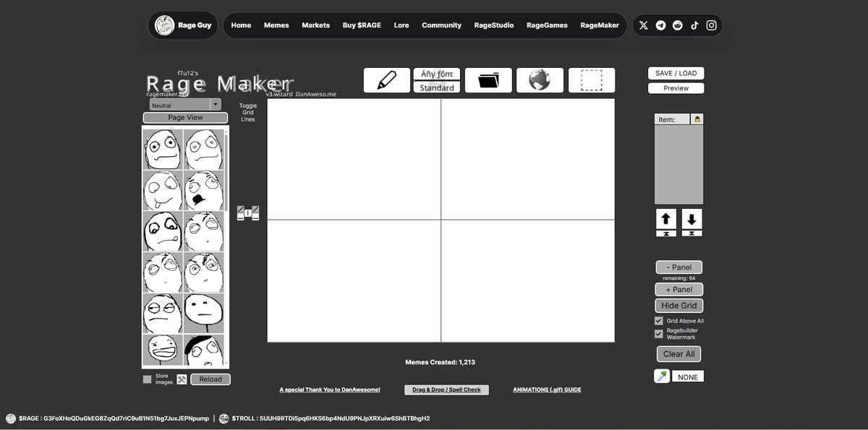Hide the grid
This screenshot has height=430, width=868.
point(679,306)
